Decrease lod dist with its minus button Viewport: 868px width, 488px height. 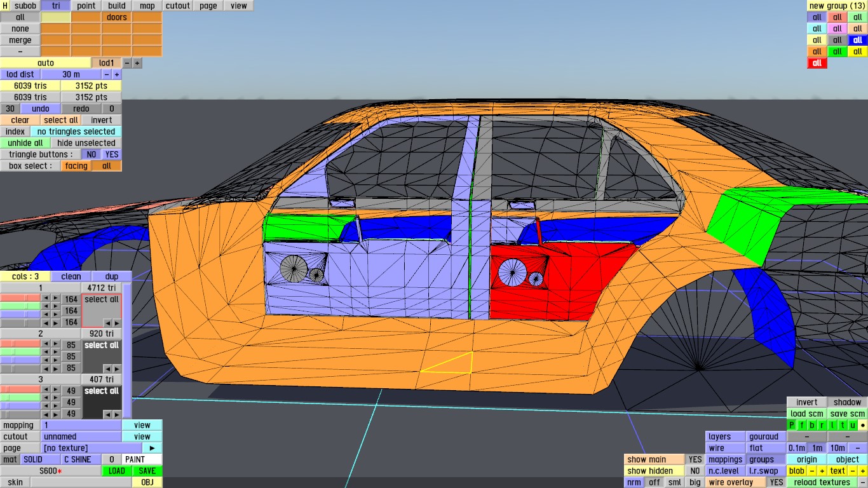coord(107,74)
